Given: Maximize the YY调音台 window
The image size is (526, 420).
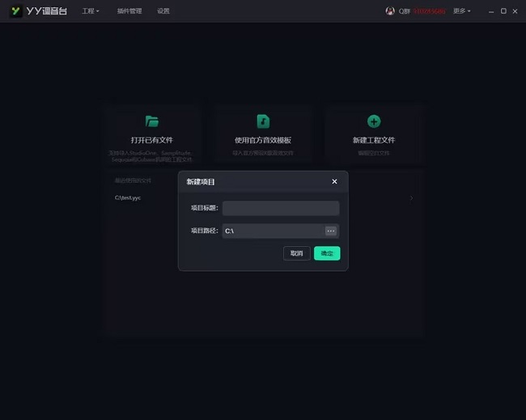Looking at the screenshot, I should coord(503,11).
